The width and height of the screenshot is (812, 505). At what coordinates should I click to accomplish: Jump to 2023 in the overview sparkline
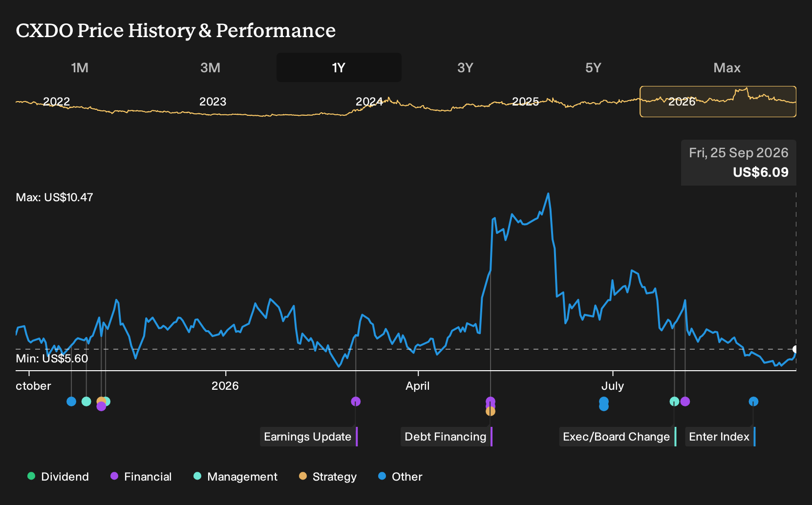(x=213, y=102)
